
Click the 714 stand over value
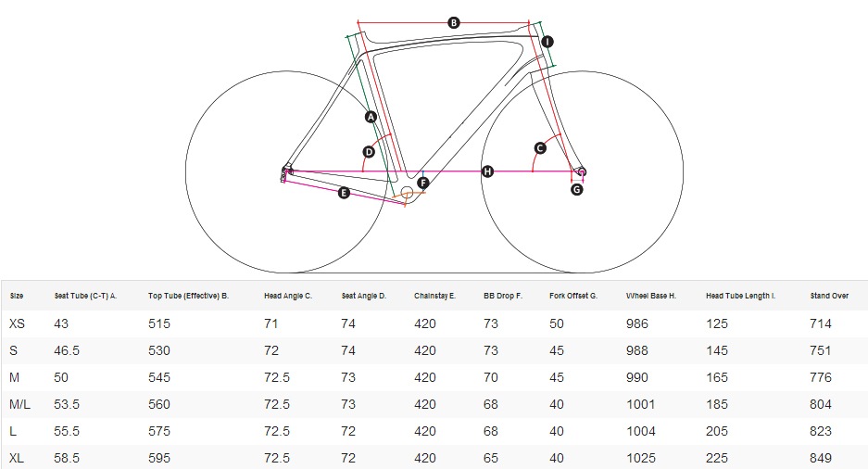click(821, 323)
